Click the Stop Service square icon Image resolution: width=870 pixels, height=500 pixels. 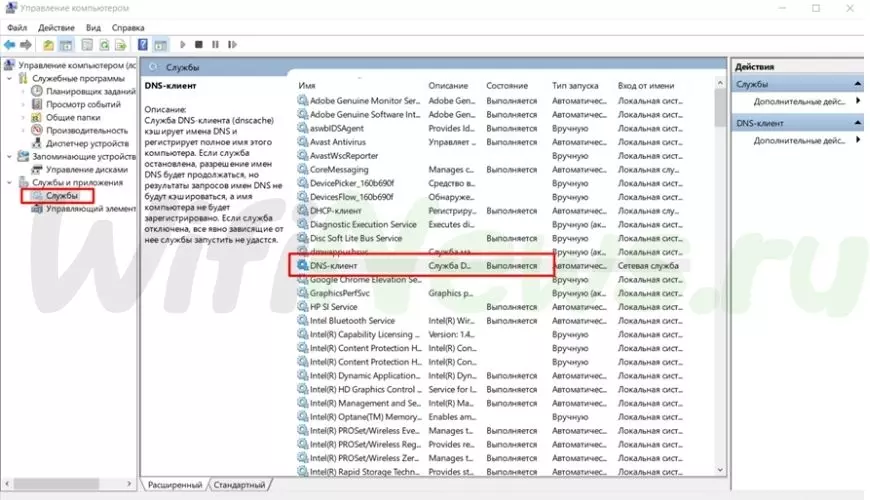tap(199, 45)
